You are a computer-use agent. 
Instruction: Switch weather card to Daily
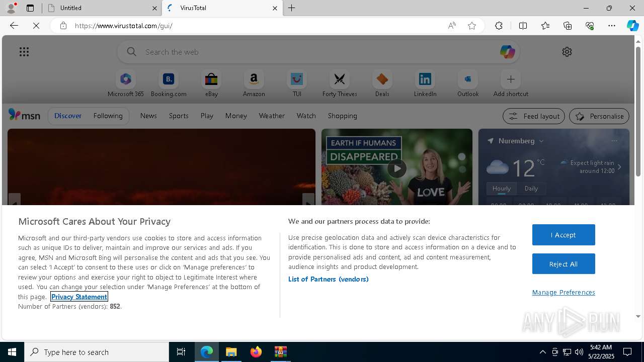tap(531, 189)
